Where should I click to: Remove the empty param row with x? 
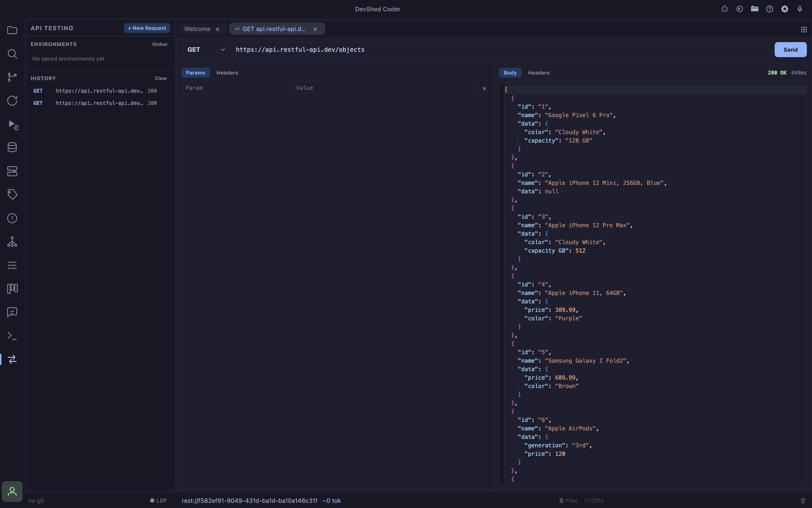484,88
